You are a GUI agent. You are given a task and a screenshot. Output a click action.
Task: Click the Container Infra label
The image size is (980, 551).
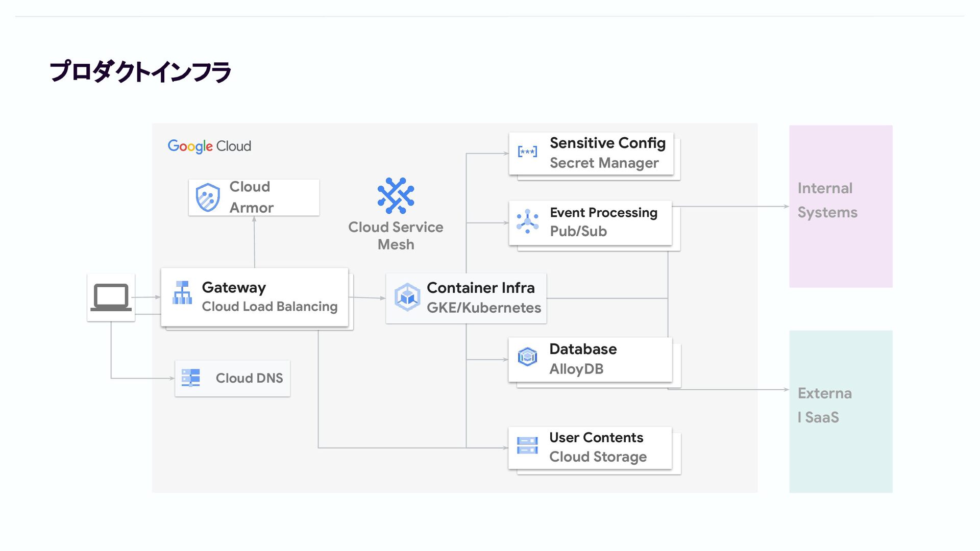click(x=480, y=288)
